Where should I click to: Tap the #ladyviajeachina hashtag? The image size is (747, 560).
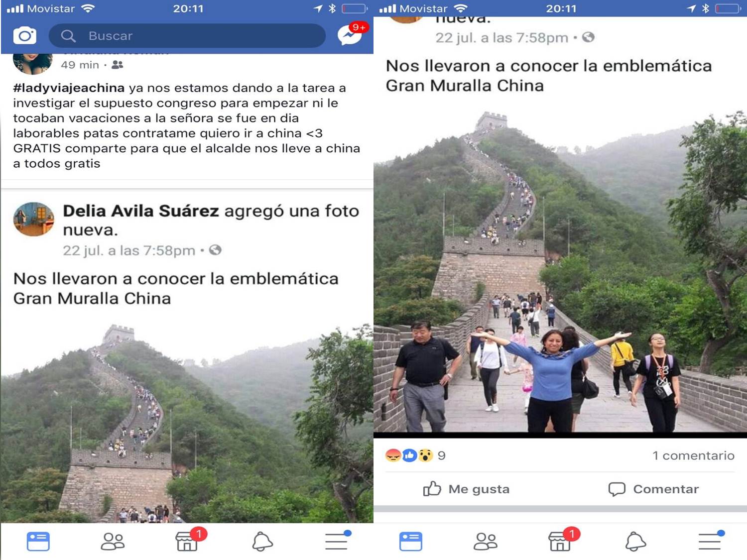click(69, 88)
